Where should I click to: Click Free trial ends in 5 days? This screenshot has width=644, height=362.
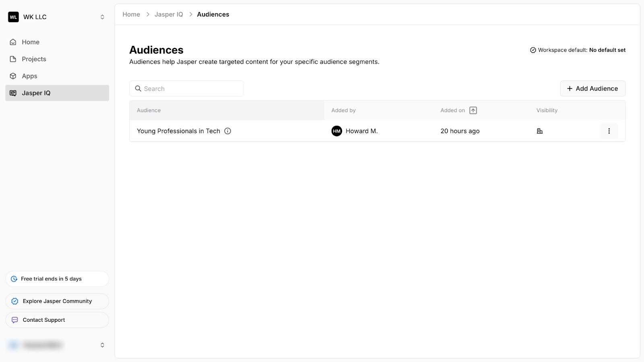(x=57, y=279)
